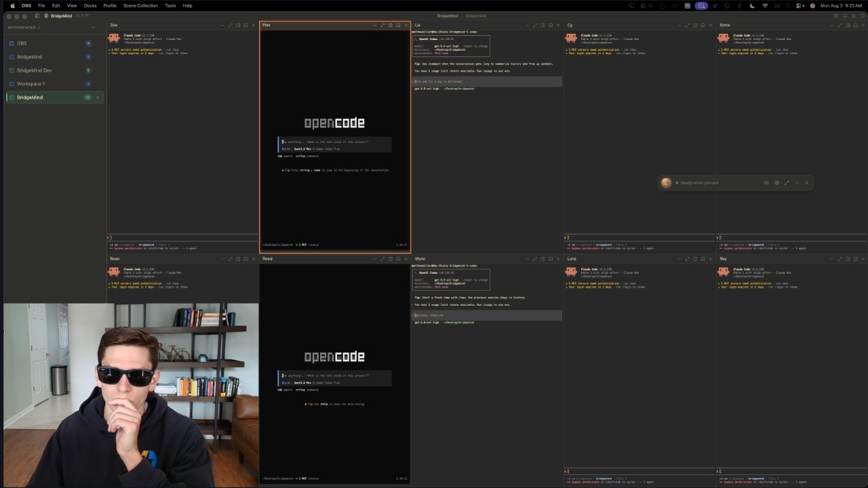Open the date and time clock
Viewport: 868px width, 488px height.
coord(841,5)
